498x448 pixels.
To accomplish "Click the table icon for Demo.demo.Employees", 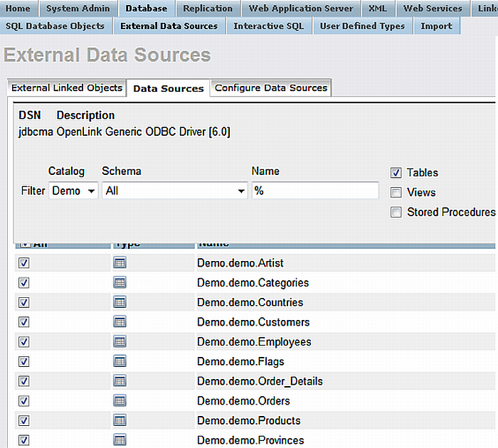I will [x=120, y=341].
